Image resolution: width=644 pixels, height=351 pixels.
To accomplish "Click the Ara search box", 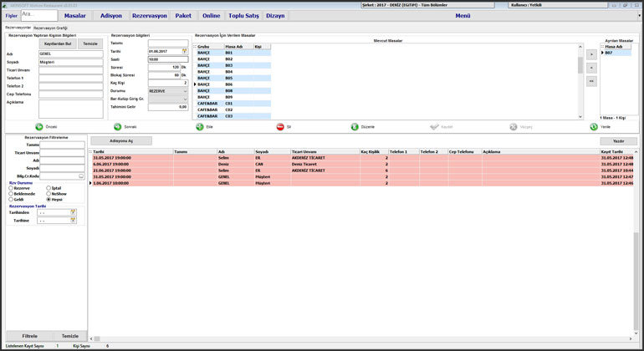I will (39, 15).
